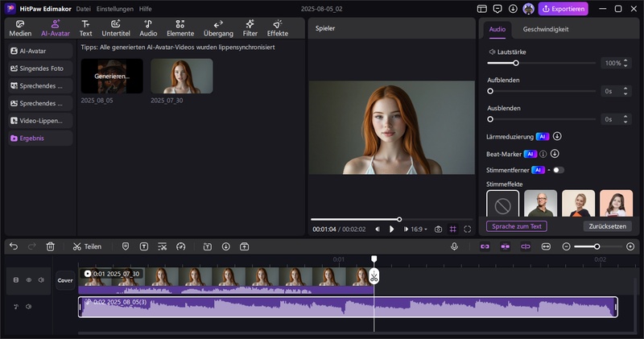Mute the audio track
This screenshot has width=644, height=339.
click(x=28, y=307)
